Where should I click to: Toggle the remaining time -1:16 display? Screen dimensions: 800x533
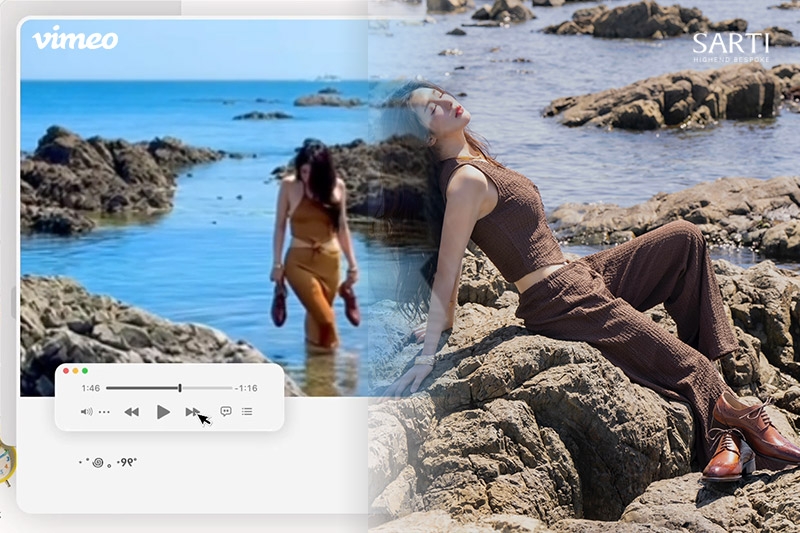pyautogui.click(x=247, y=388)
